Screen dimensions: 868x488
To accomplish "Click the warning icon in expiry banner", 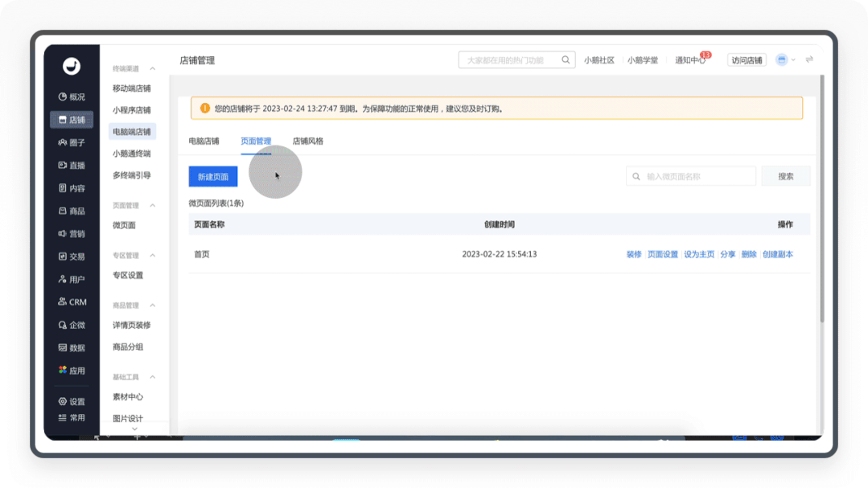I will 205,108.
